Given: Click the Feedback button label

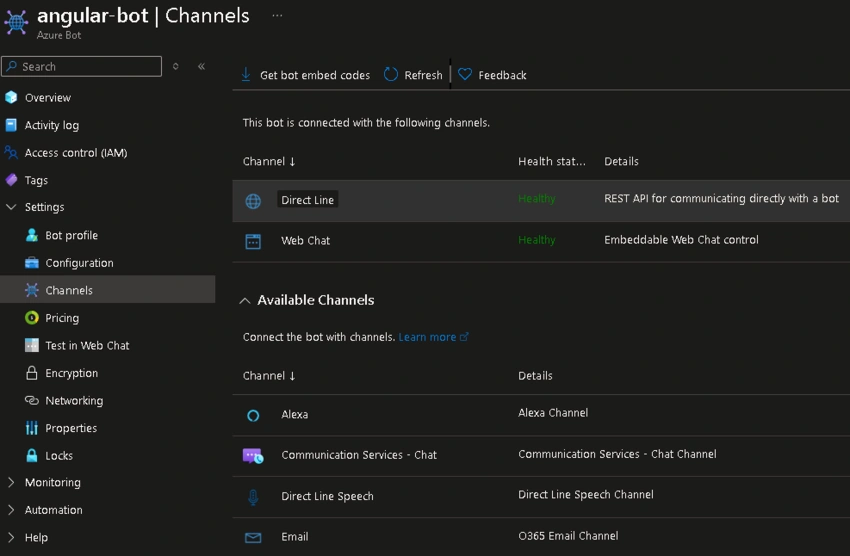Looking at the screenshot, I should pos(503,75).
